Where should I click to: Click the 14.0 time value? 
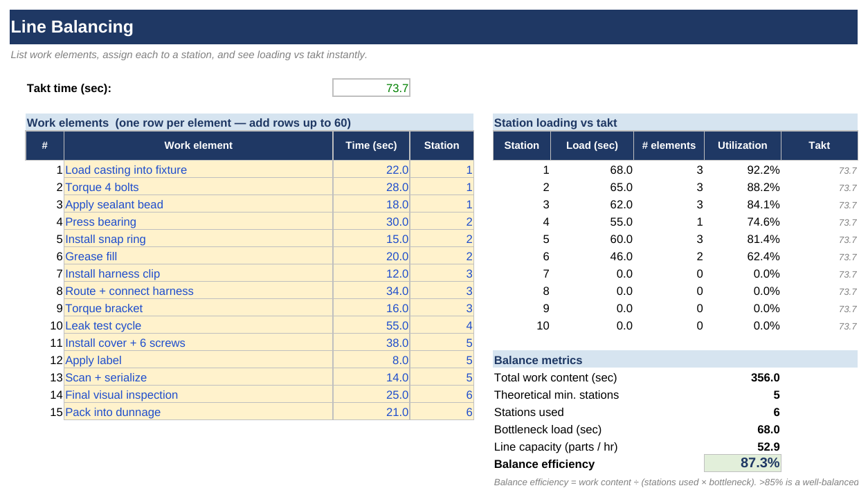point(371,377)
